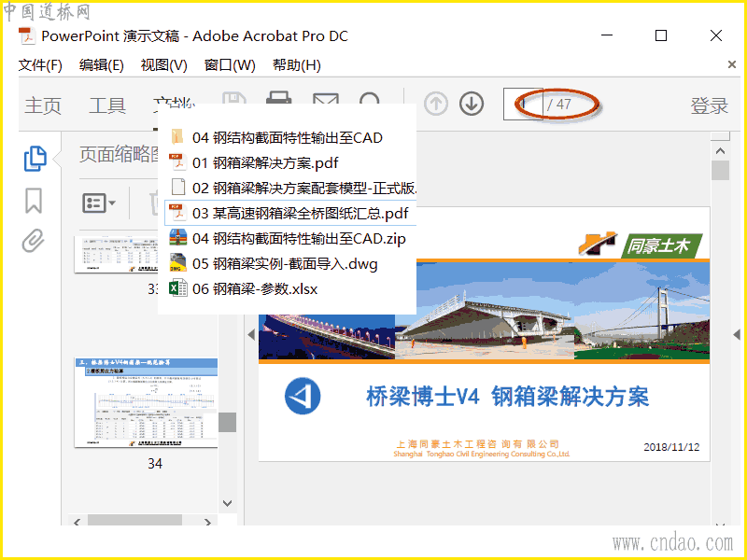This screenshot has width=747, height=560.
Task: Select page 33 thumbnail
Action: (x=116, y=254)
